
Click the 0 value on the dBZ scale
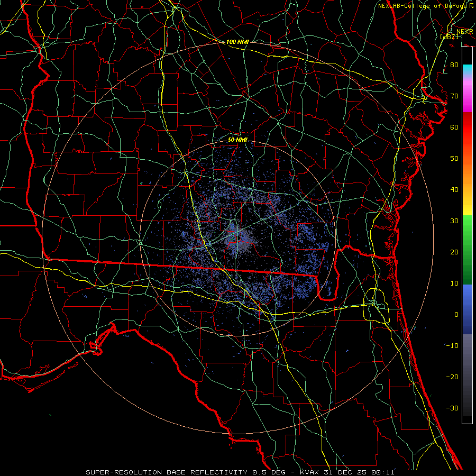click(x=456, y=315)
